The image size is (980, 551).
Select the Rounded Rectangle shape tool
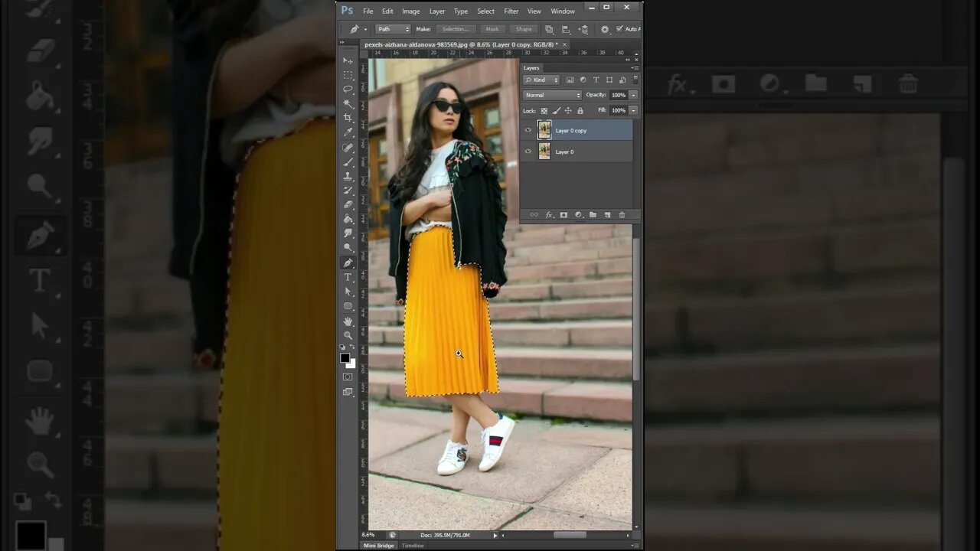click(348, 306)
